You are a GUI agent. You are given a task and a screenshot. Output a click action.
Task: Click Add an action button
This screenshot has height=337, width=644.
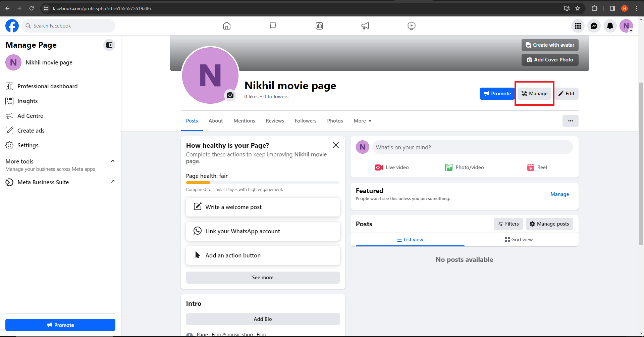[263, 255]
